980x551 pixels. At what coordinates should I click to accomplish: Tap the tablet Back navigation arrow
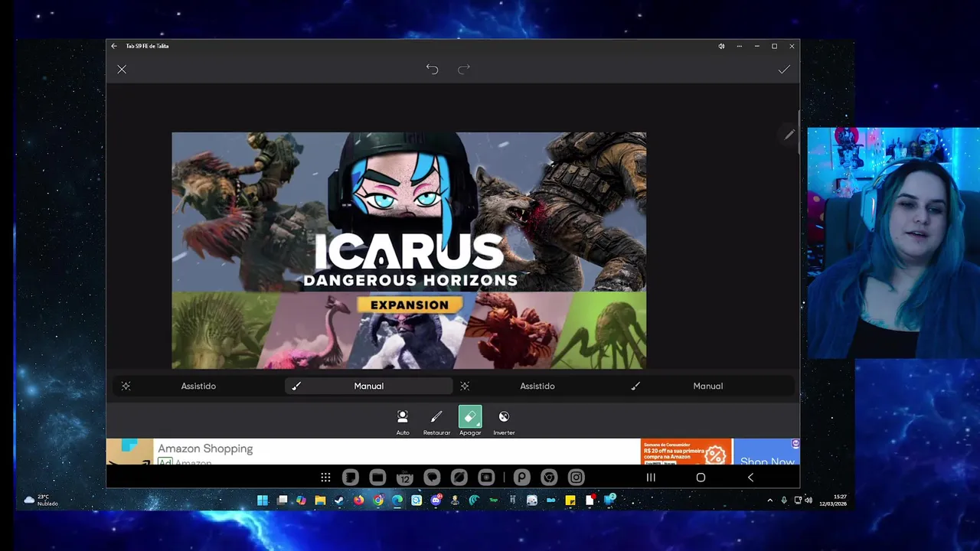tap(750, 478)
